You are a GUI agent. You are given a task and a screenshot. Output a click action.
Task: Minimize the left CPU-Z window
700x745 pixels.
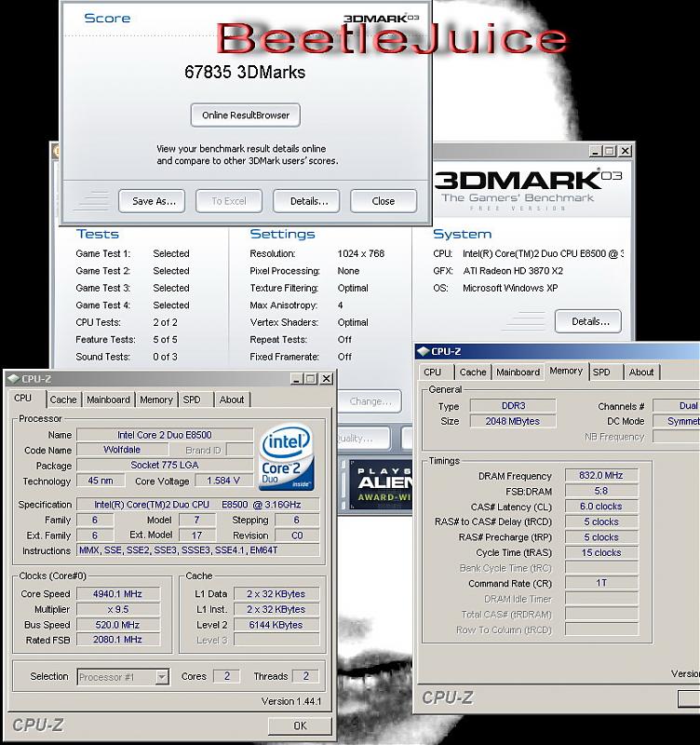click(x=297, y=379)
